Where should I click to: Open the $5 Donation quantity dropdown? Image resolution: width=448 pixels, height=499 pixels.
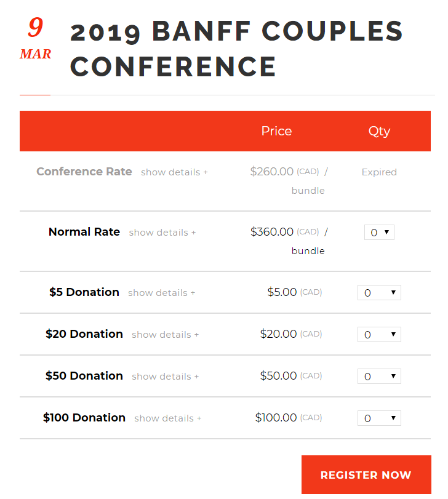point(379,292)
